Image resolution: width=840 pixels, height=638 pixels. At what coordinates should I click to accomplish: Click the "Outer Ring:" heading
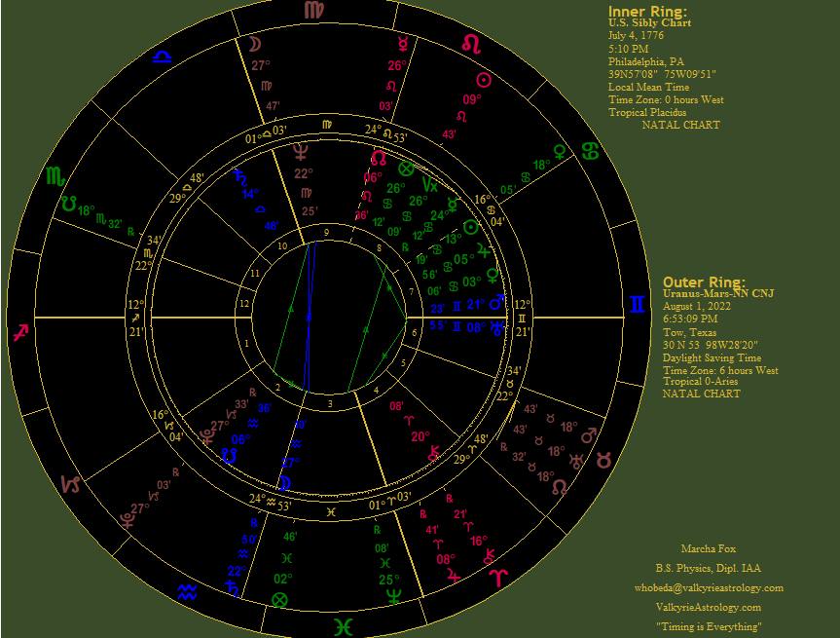click(x=703, y=281)
